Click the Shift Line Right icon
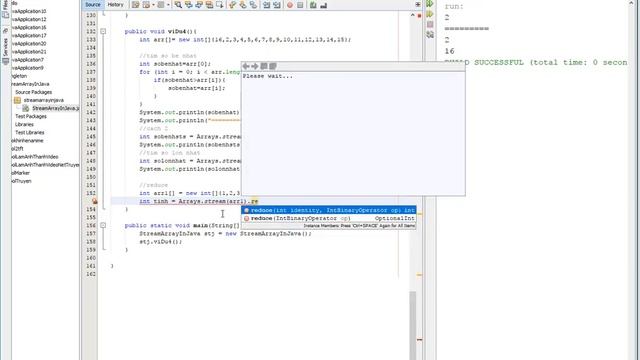Viewport: 640px width, 360px height. (277, 5)
